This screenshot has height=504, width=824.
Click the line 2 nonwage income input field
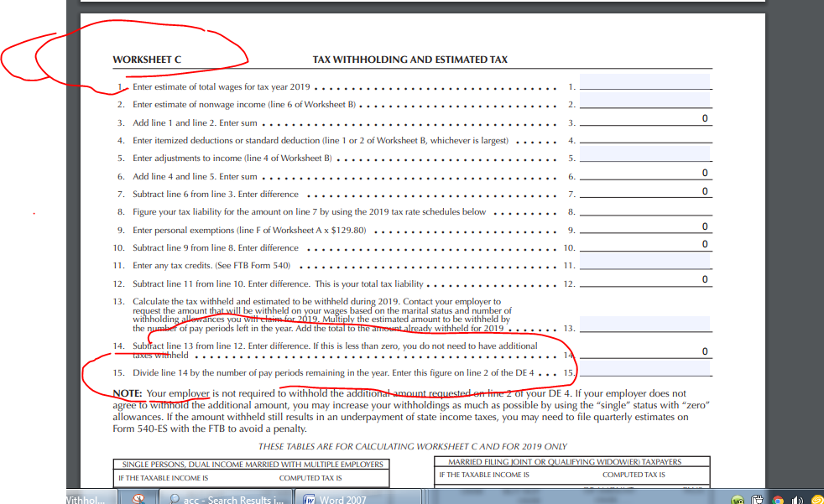644,100
